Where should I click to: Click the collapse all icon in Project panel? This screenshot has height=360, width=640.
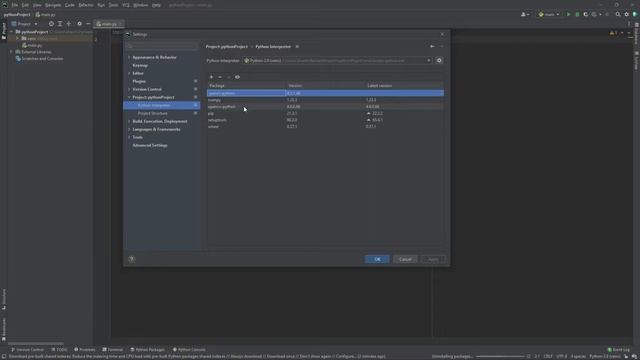click(69, 24)
